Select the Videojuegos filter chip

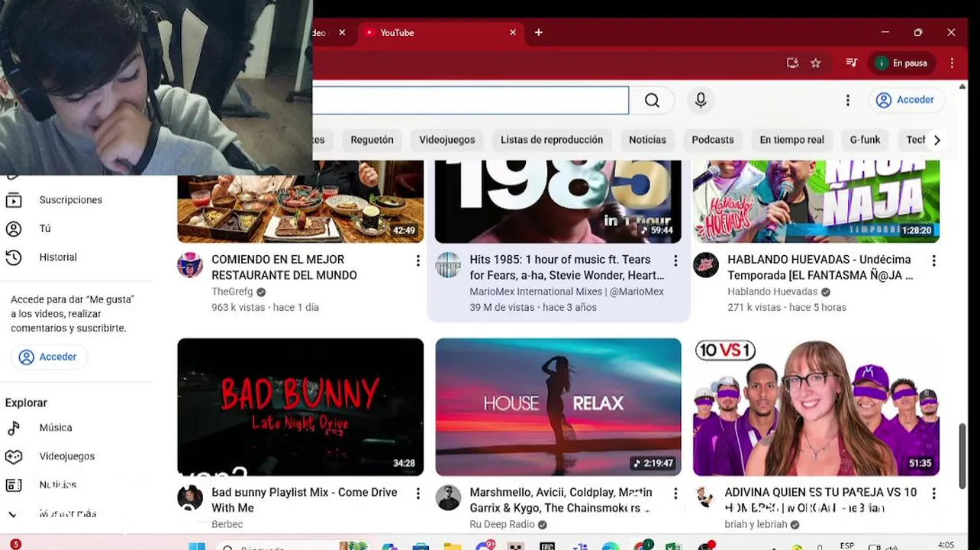(x=446, y=140)
